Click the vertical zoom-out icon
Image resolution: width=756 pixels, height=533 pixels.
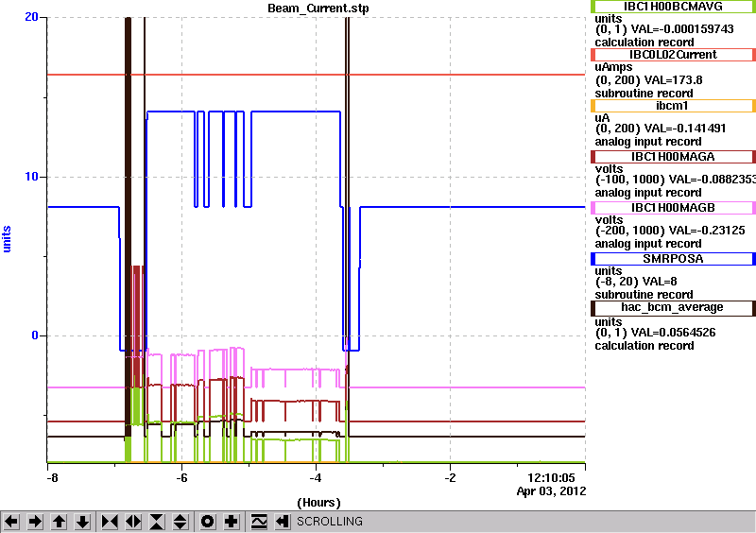(180, 522)
